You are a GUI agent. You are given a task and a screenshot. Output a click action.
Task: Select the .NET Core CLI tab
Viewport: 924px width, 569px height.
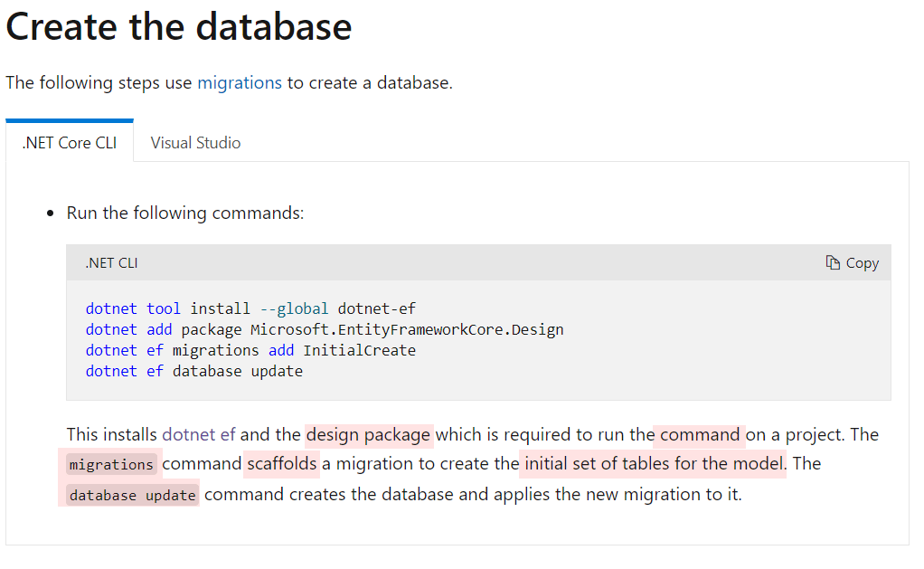point(70,142)
